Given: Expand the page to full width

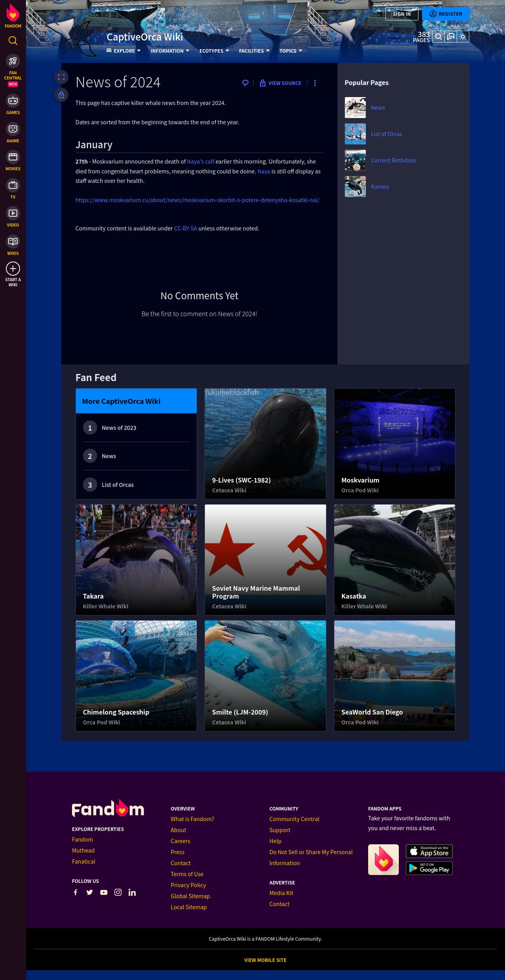Looking at the screenshot, I should (61, 77).
